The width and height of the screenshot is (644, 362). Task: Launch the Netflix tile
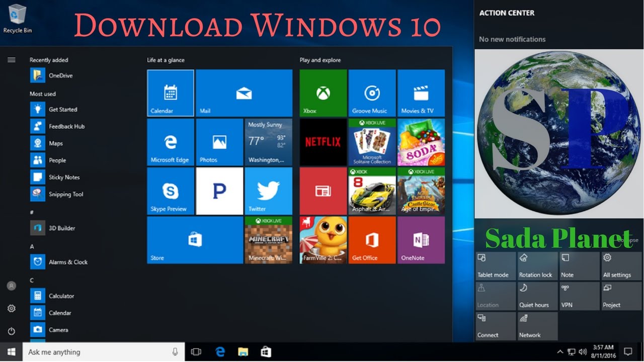(x=323, y=142)
